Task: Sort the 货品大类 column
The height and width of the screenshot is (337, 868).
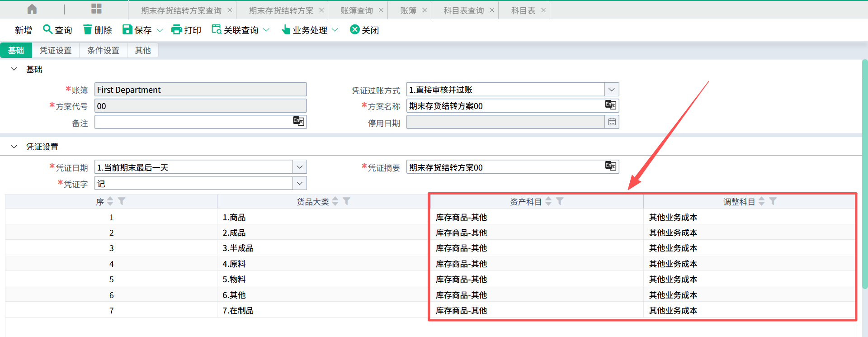Action: click(335, 201)
